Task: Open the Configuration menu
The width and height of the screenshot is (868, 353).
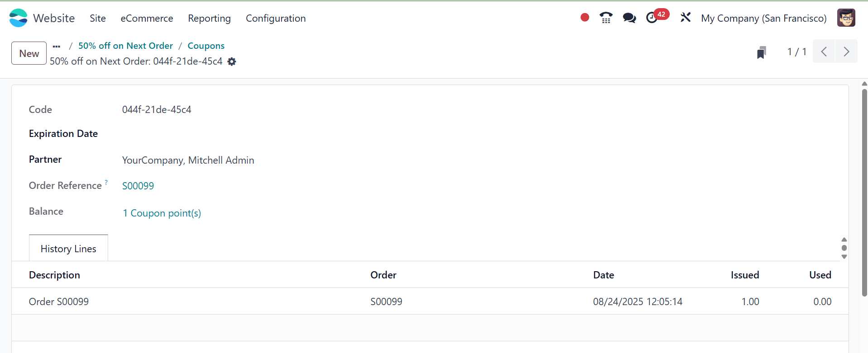Action: pyautogui.click(x=276, y=19)
